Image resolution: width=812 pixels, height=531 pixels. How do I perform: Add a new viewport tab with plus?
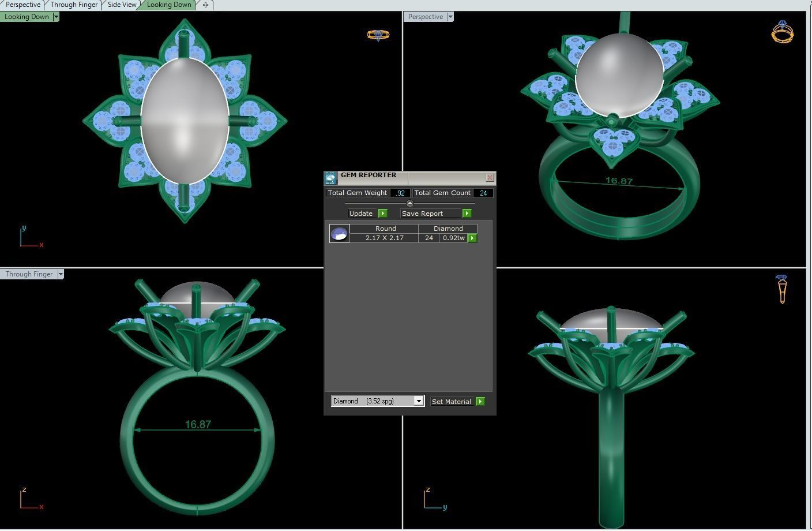(x=205, y=5)
